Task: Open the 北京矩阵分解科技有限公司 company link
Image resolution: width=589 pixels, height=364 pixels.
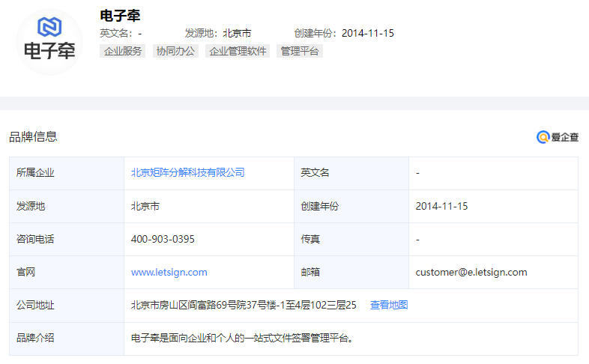Action: (x=188, y=172)
